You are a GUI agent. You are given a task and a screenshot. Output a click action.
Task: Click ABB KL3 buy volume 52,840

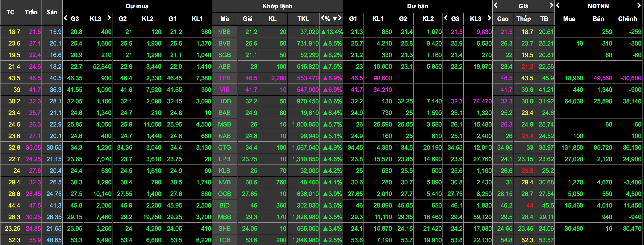102,66
